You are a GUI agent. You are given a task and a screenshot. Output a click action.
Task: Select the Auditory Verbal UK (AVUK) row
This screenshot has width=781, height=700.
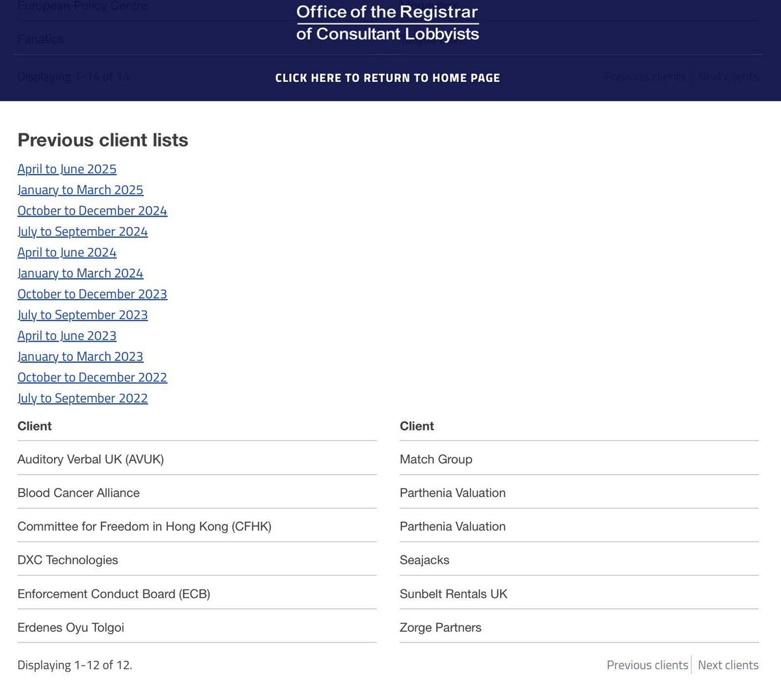197,459
